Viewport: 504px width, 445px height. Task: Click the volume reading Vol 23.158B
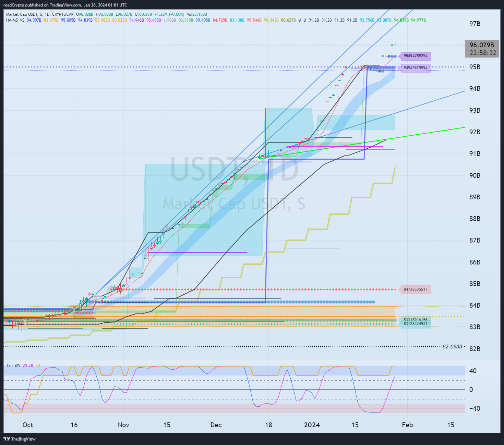(197, 14)
